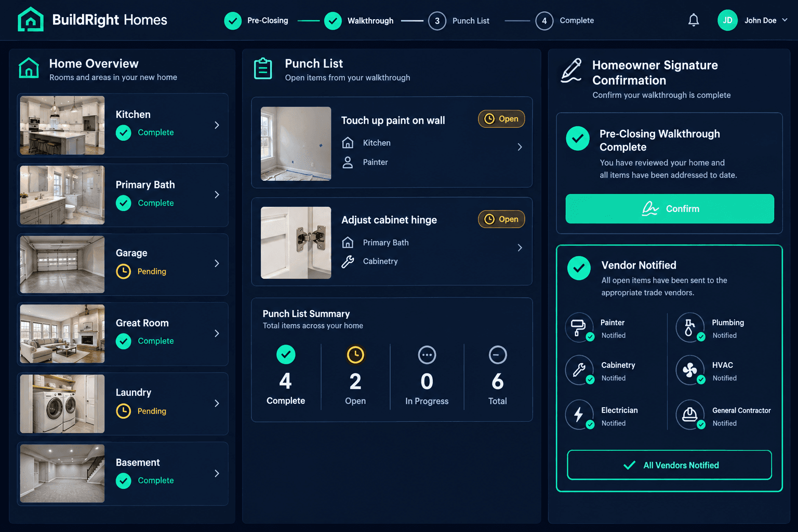
Task: Expand the Garage room chevron
Action: (x=217, y=263)
